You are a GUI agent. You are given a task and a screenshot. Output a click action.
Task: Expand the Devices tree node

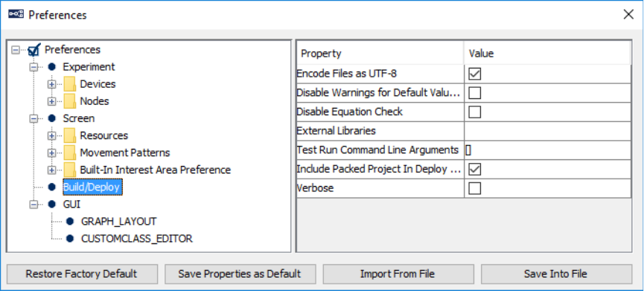click(x=52, y=84)
